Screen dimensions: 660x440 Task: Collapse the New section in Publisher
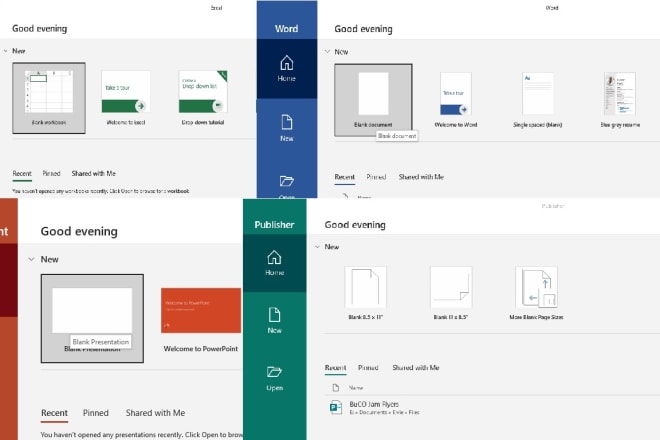tap(317, 247)
